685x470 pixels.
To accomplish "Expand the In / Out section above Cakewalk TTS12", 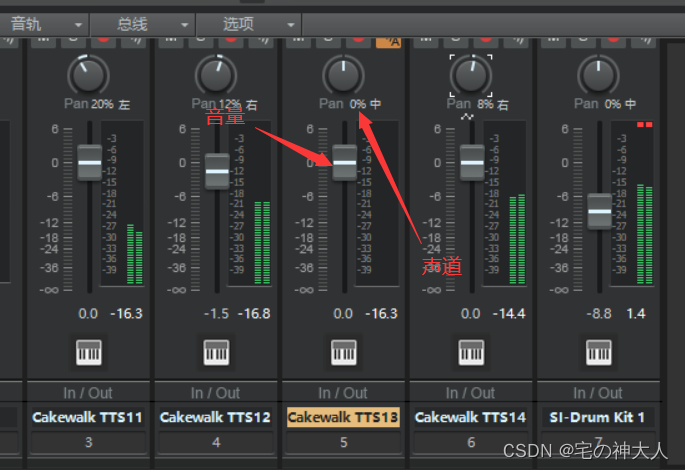I will point(216,393).
